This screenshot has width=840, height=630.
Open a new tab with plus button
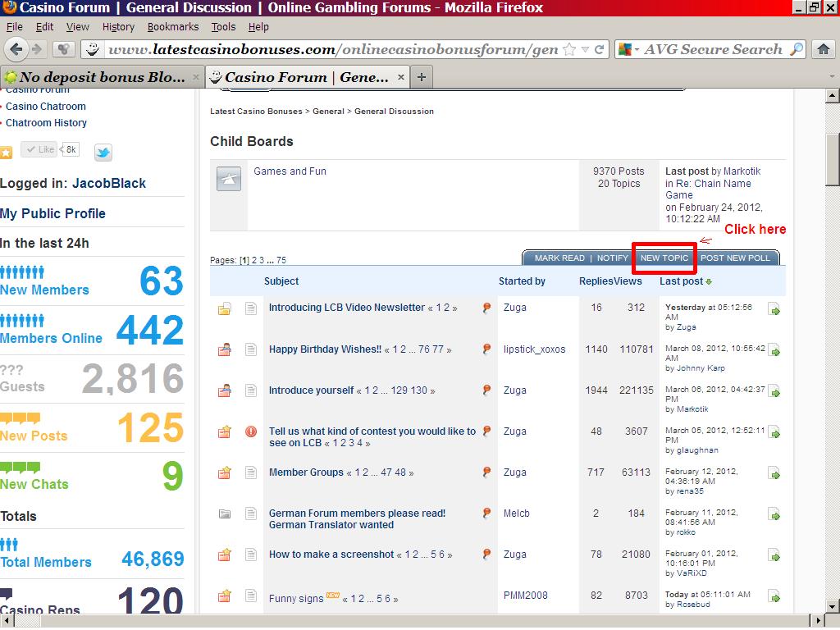[x=422, y=77]
